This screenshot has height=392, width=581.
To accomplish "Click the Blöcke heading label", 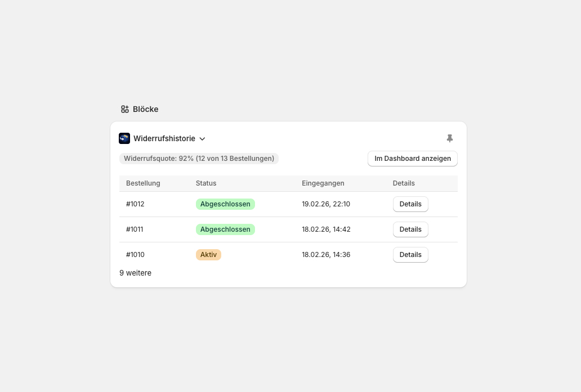I will (x=145, y=109).
